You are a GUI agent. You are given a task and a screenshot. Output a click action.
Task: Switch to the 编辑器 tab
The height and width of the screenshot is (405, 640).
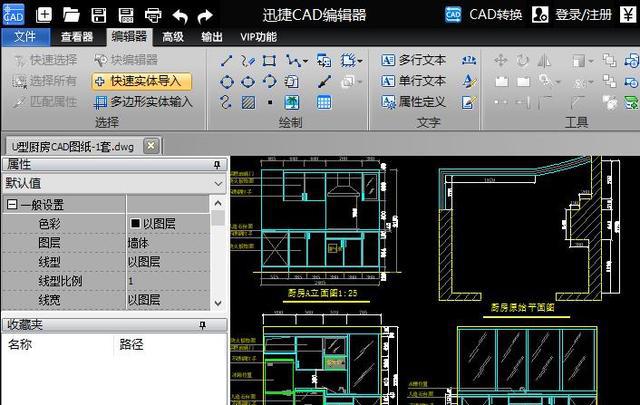[x=129, y=37]
